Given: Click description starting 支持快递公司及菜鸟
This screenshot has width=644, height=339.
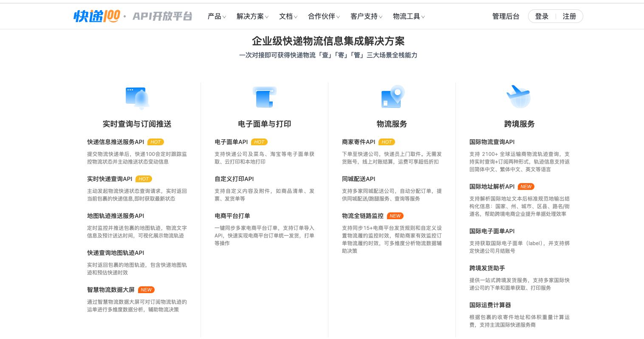Looking at the screenshot, I should [264, 158].
